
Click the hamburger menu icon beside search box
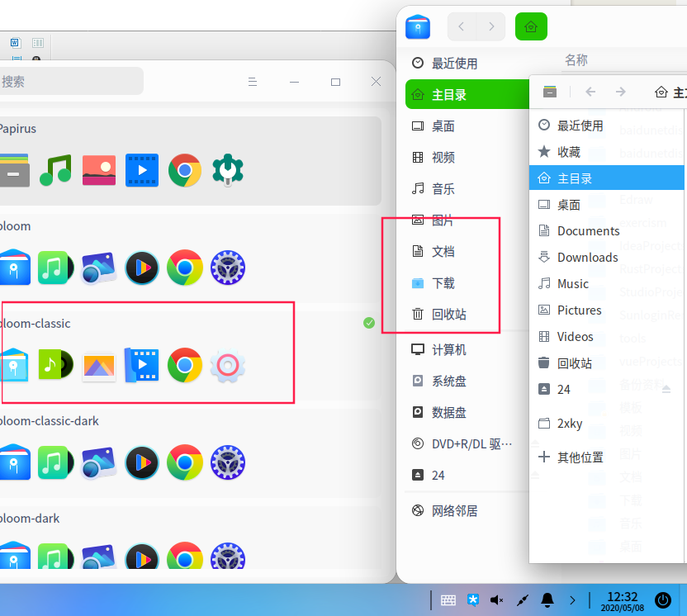point(253,82)
